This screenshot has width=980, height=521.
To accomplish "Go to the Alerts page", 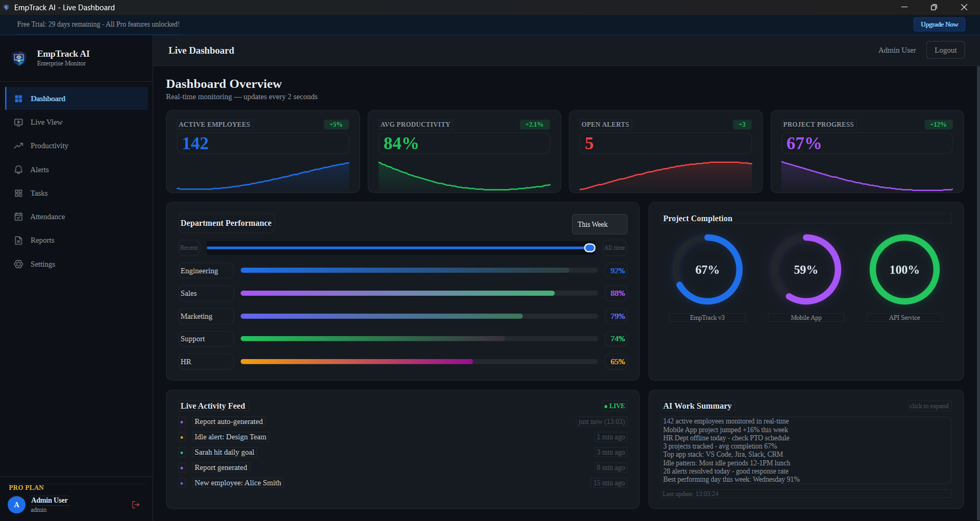I will [x=77, y=170].
